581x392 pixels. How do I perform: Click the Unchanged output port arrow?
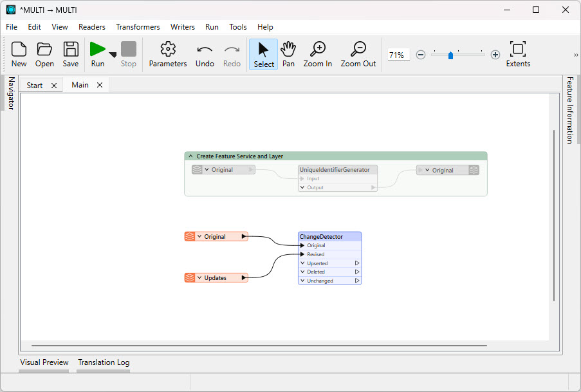click(x=357, y=281)
